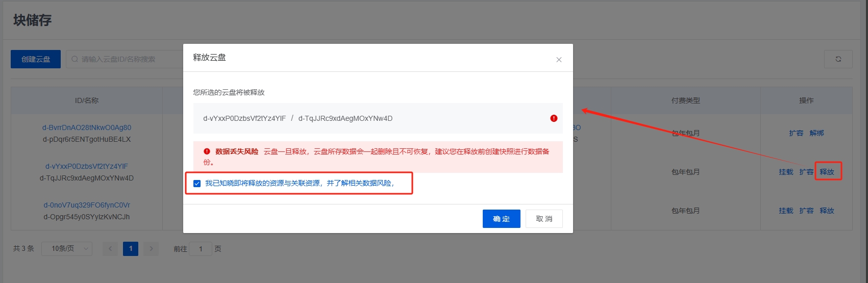Click 扩容 for disk d-vYxxP0DzbsVf2tYz4YlF
This screenshot has height=283, width=868.
coord(806,172)
